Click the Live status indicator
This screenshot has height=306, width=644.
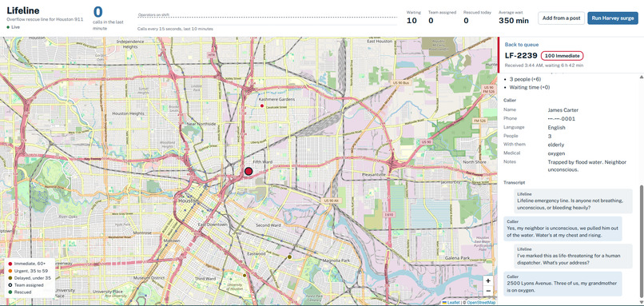[x=13, y=27]
